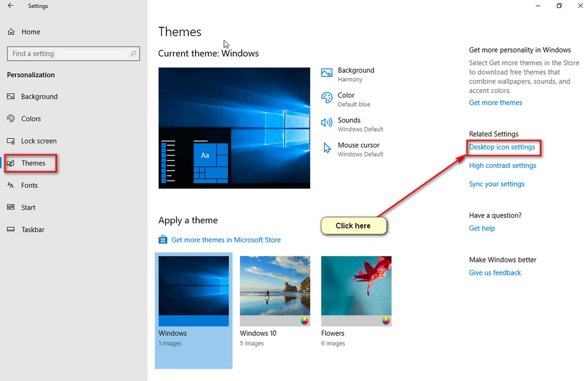Screen dimensions: 588x381
Task: Click the Background picture icon in sidebar
Action: pyautogui.click(x=11, y=97)
